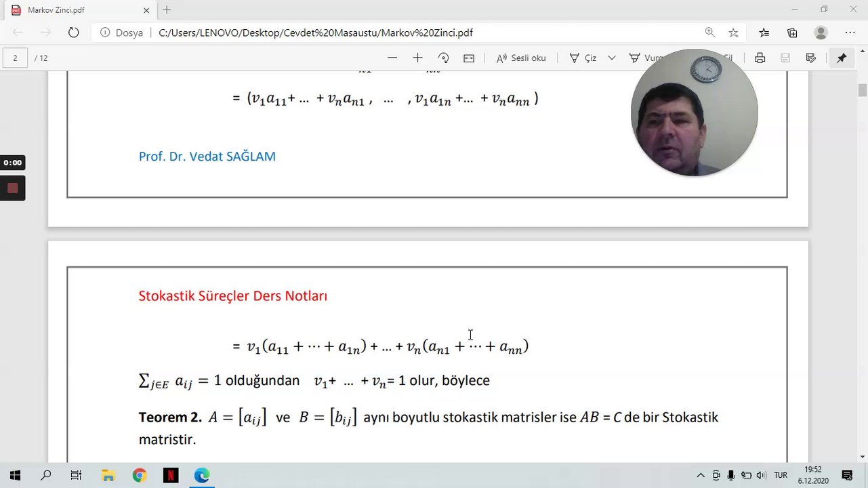Start Sesli oku read aloud
Viewport: 868px width, 488px height.
pos(521,58)
